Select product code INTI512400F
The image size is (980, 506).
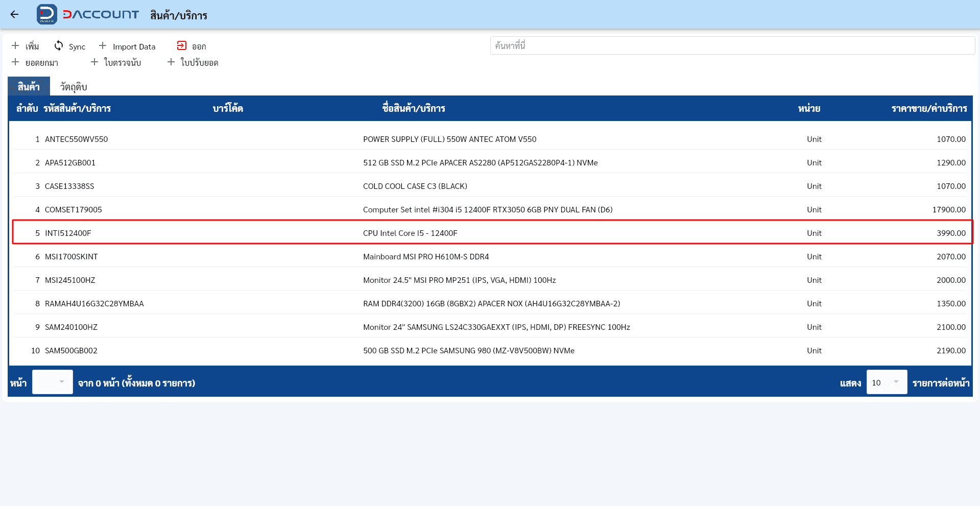(68, 233)
